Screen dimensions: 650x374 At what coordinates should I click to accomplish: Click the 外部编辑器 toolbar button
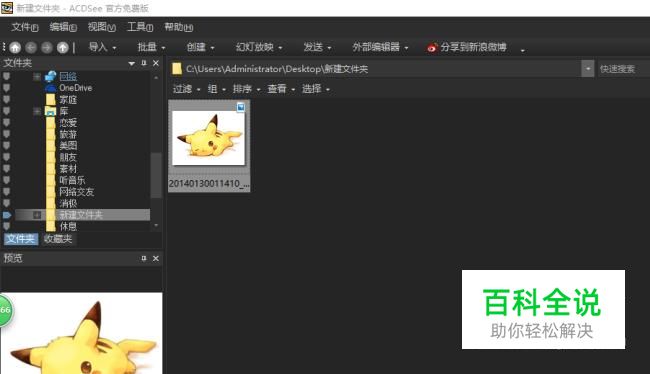click(x=380, y=47)
